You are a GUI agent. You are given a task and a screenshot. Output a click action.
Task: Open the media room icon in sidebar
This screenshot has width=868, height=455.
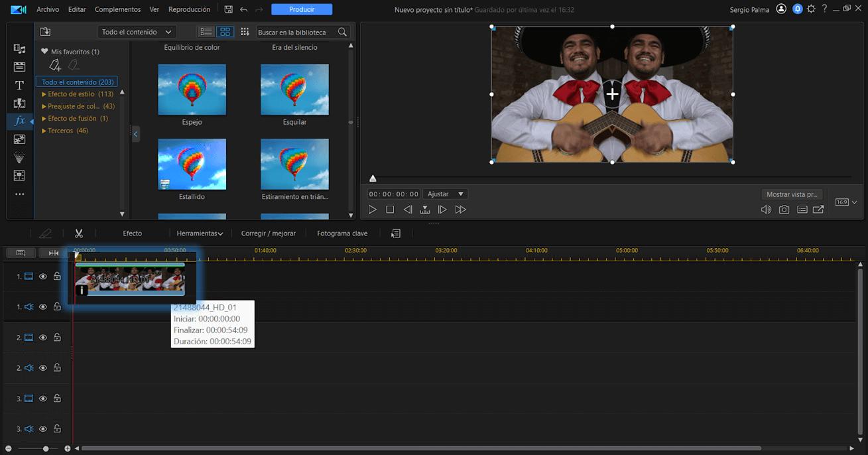click(x=19, y=49)
